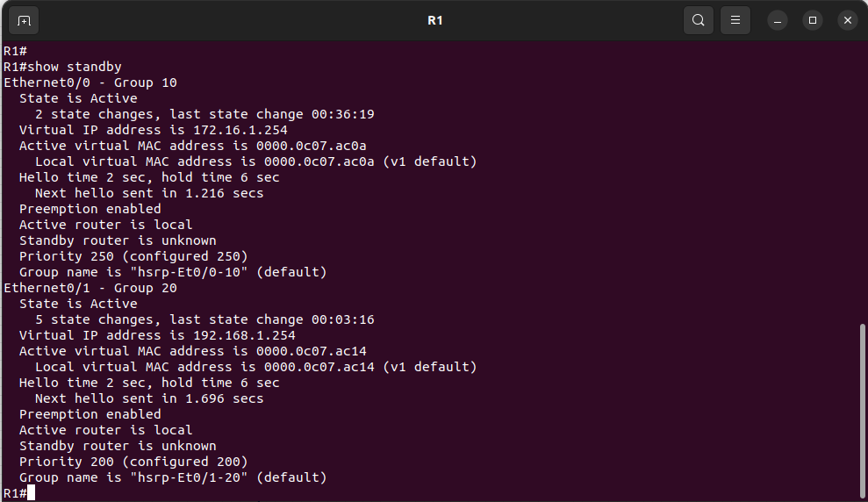868x502 pixels.
Task: Minimize the R1 terminal window
Action: pos(778,20)
